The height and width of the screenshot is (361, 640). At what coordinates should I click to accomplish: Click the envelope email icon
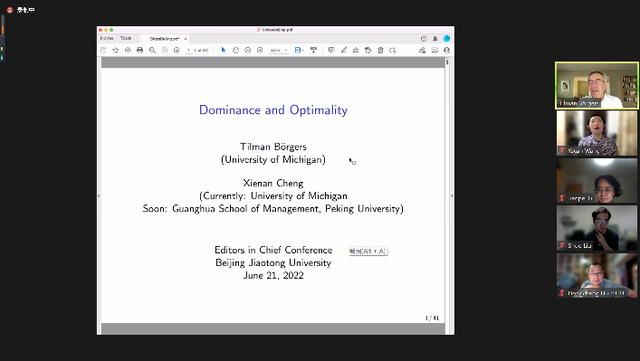pyautogui.click(x=435, y=50)
